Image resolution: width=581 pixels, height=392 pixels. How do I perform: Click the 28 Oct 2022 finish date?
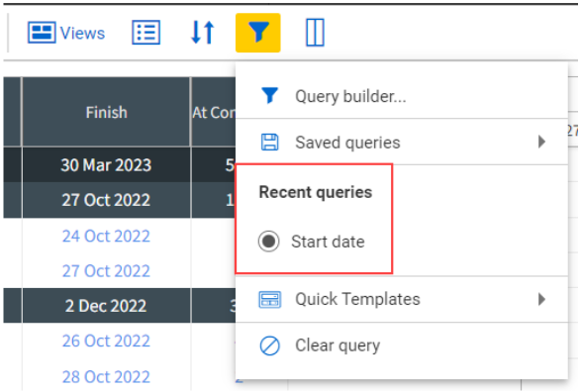pos(106,377)
